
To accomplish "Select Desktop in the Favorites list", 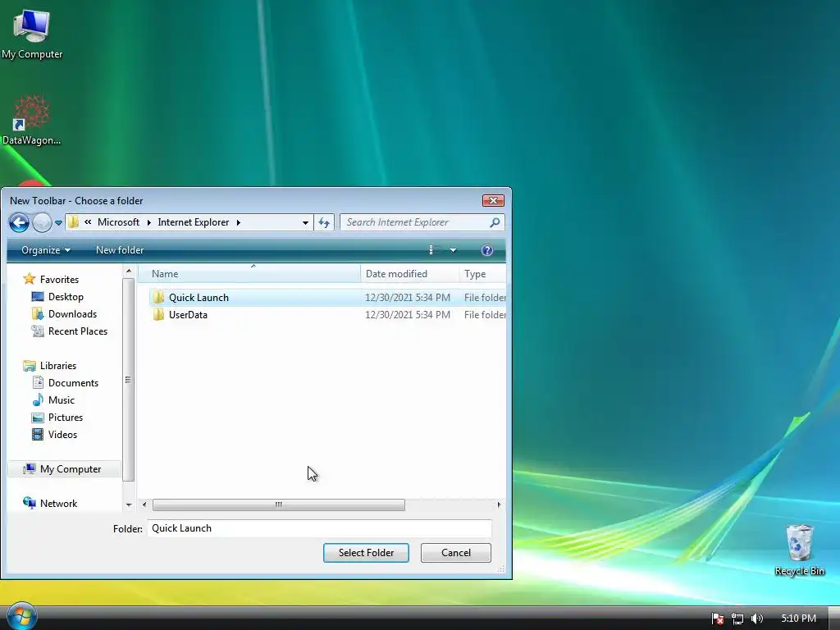I will click(66, 297).
